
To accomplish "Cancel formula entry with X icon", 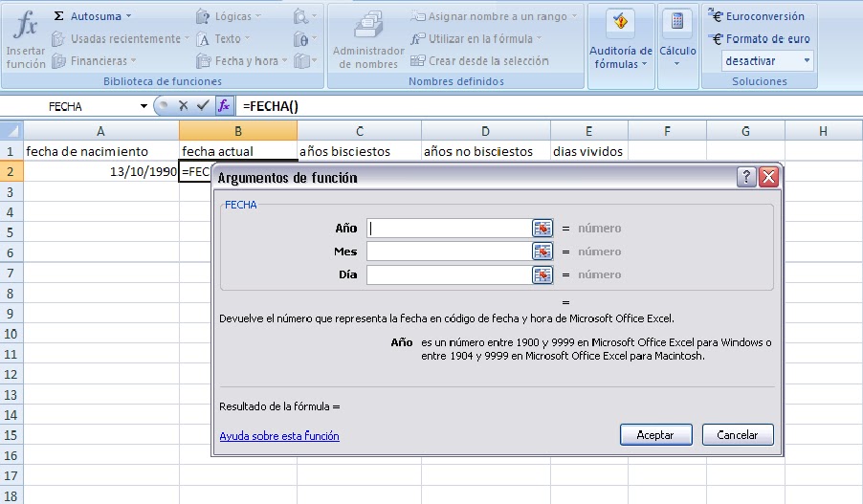I will (x=184, y=105).
